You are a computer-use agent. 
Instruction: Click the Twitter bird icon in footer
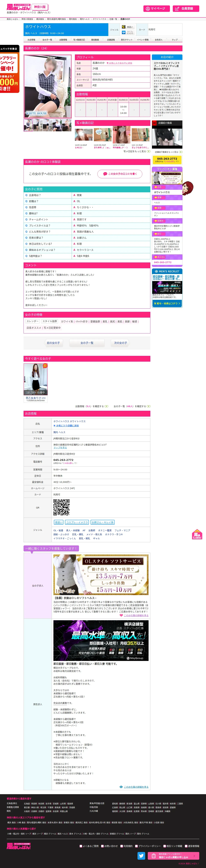pos(142,856)
